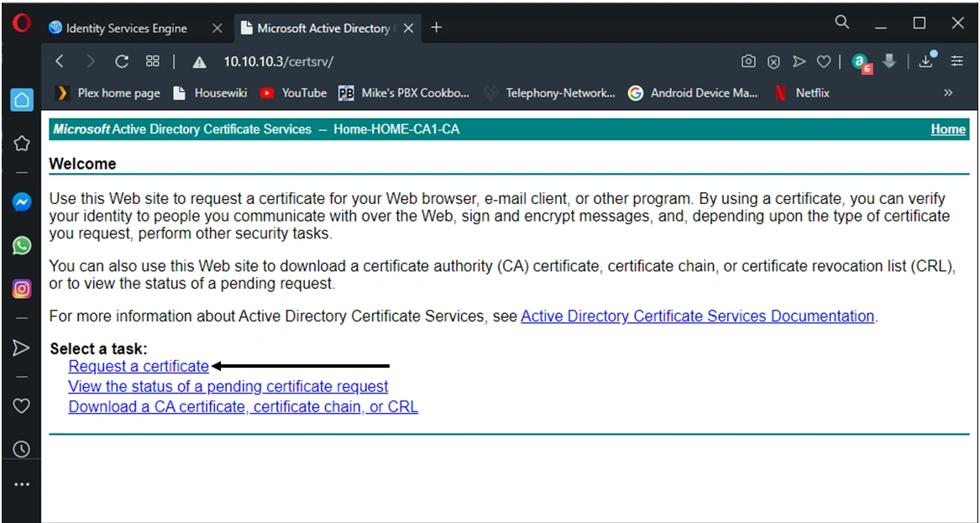Image resolution: width=980 pixels, height=523 pixels.
Task: Take a snapshot with the camera icon
Action: [x=748, y=61]
